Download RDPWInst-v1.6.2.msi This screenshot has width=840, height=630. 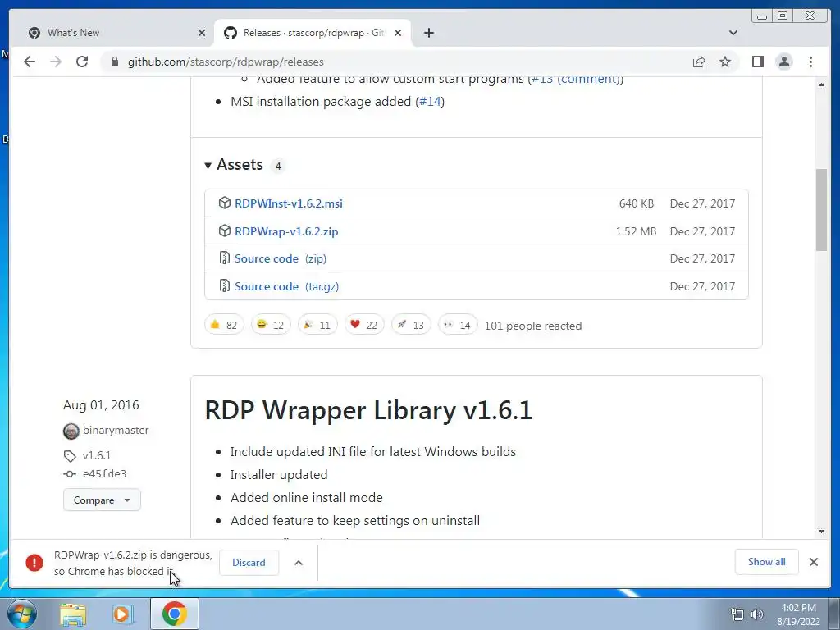pyautogui.click(x=288, y=203)
